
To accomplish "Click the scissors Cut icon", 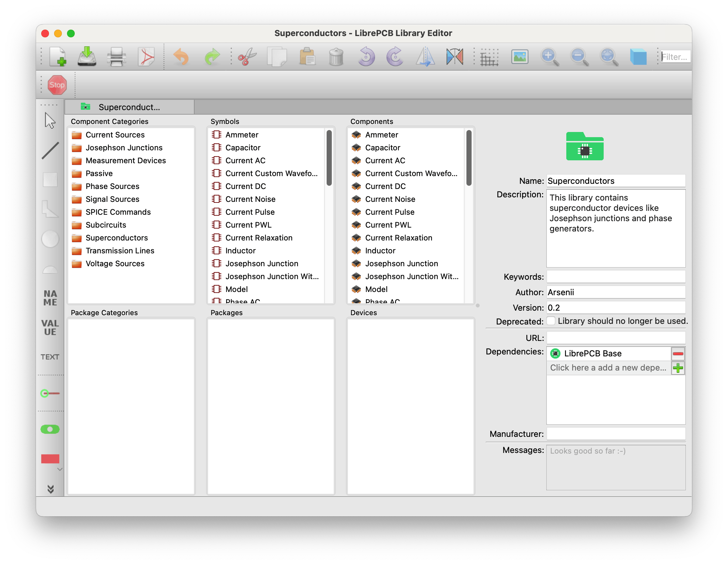I will pyautogui.click(x=247, y=57).
